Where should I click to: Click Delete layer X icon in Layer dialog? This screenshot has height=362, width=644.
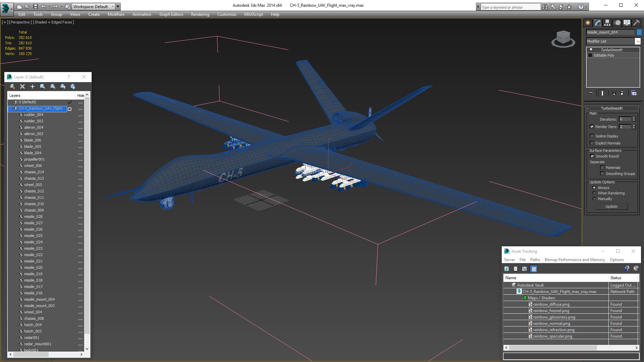click(x=22, y=86)
